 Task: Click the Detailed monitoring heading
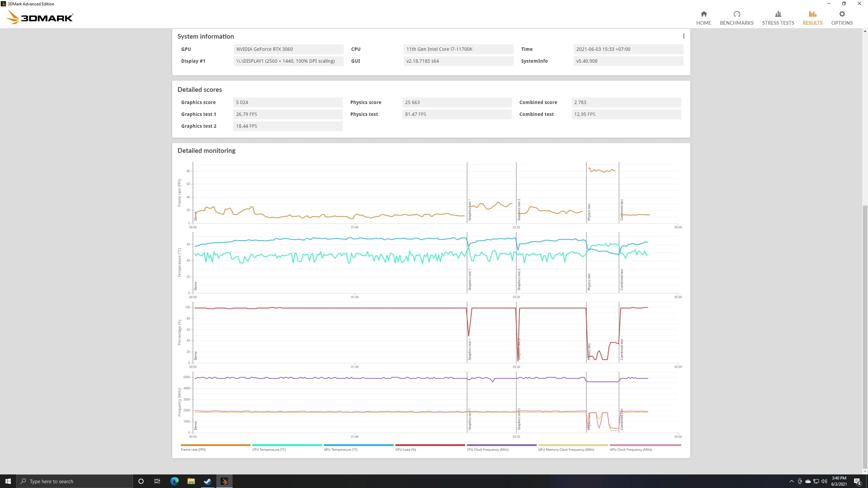point(206,150)
